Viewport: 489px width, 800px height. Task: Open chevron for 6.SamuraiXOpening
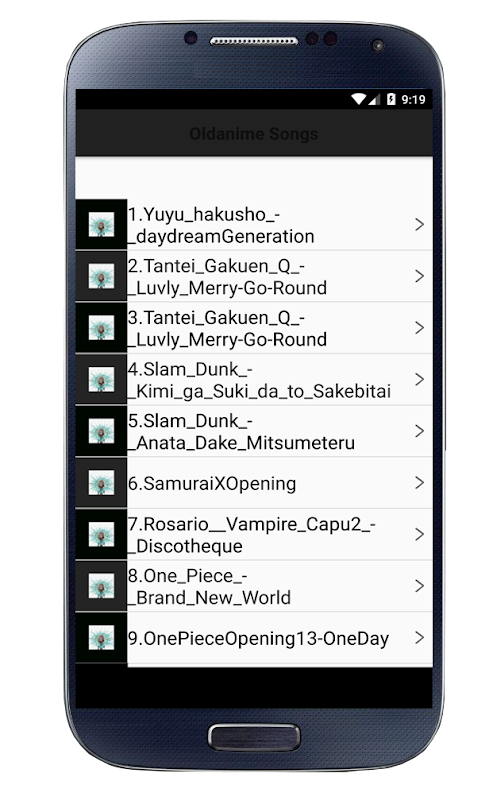tap(420, 483)
